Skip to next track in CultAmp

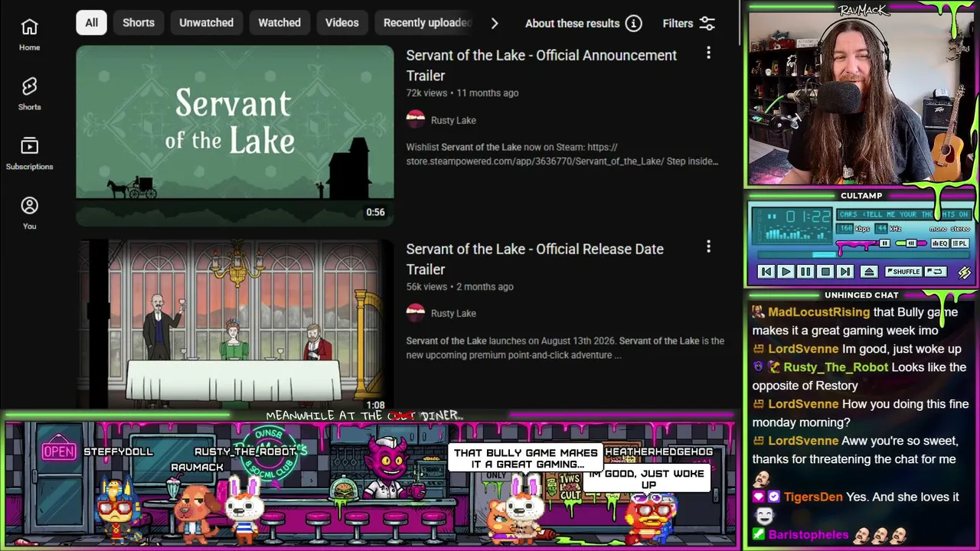845,272
